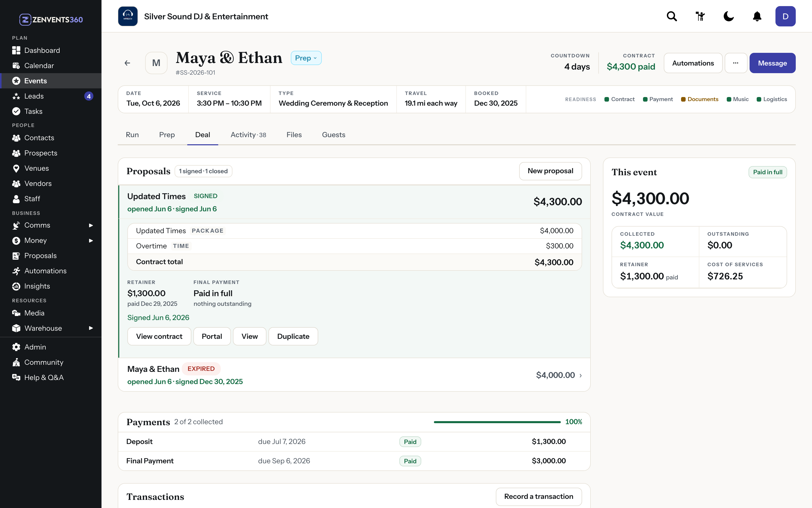Click the Silver Sound DJ company logo
This screenshot has height=508, width=812.
(128, 16)
